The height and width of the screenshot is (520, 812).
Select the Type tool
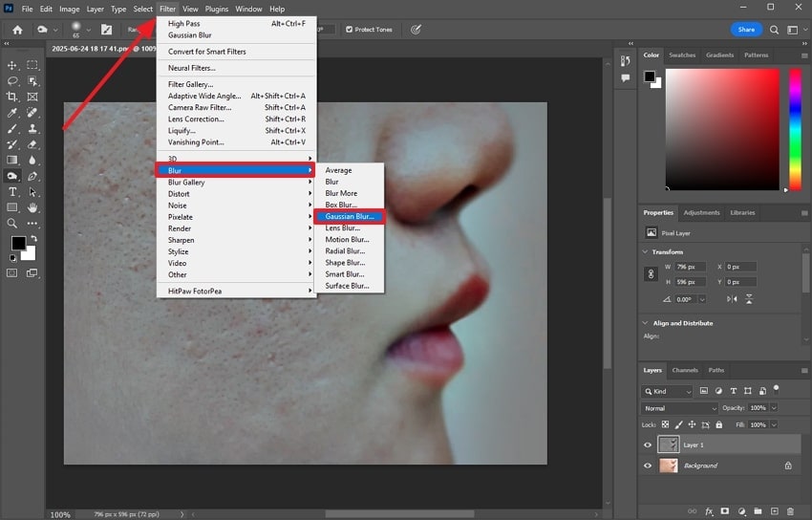(x=11, y=192)
